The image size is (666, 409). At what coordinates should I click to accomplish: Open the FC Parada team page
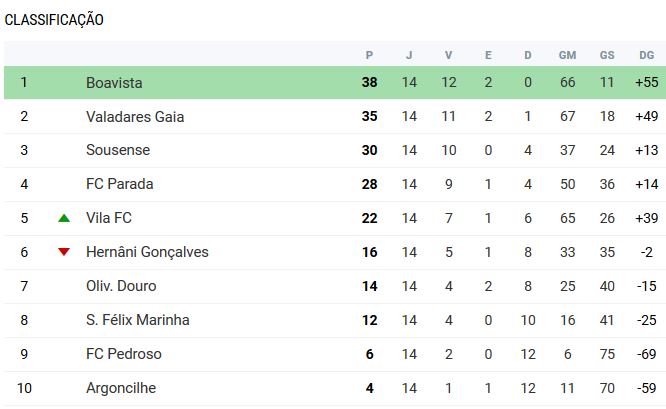tap(120, 184)
